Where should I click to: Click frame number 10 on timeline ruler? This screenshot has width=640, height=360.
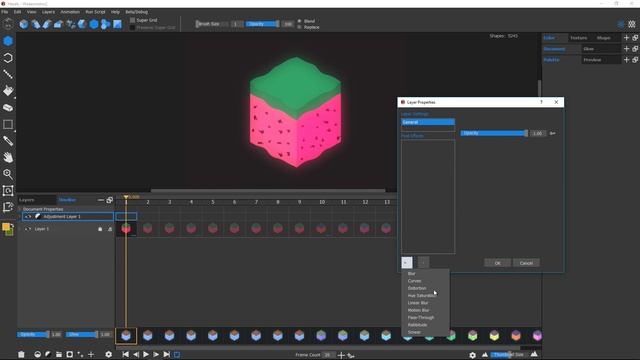pos(322,202)
